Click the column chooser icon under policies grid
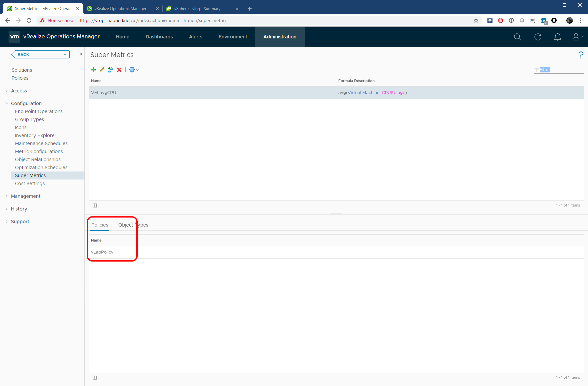The image size is (588, 386). pyautogui.click(x=95, y=378)
